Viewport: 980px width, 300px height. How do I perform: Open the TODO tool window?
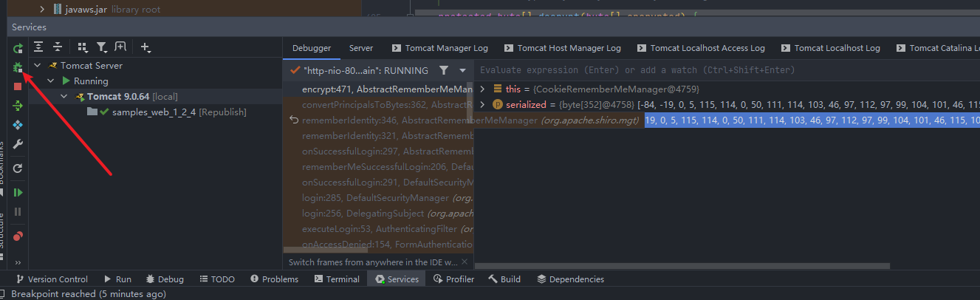[x=216, y=279]
